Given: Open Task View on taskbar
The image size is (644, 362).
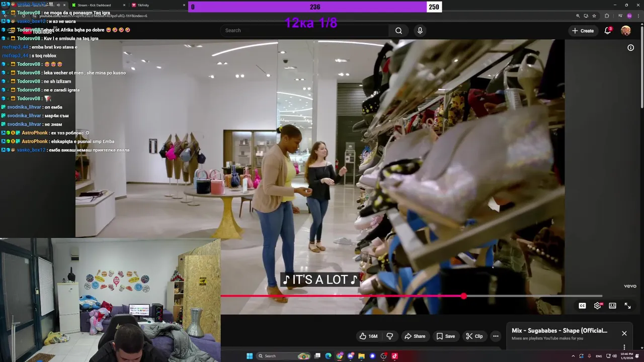Looking at the screenshot, I should [317, 356].
